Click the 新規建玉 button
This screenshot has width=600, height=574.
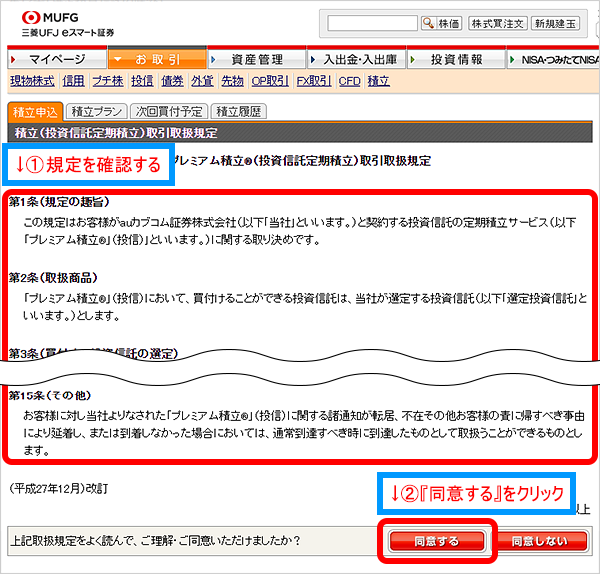(555, 23)
